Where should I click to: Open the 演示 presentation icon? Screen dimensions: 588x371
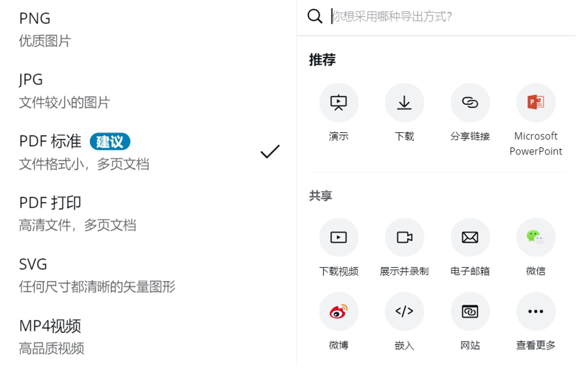pyautogui.click(x=338, y=102)
